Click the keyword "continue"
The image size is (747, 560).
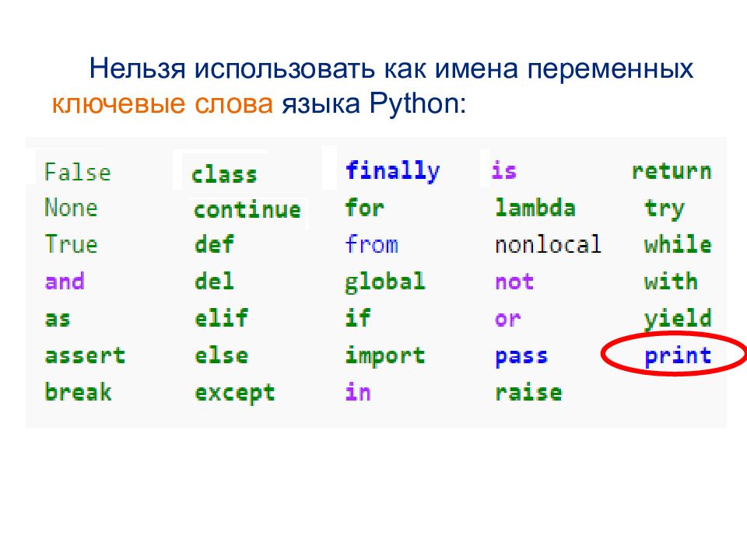pyautogui.click(x=247, y=209)
